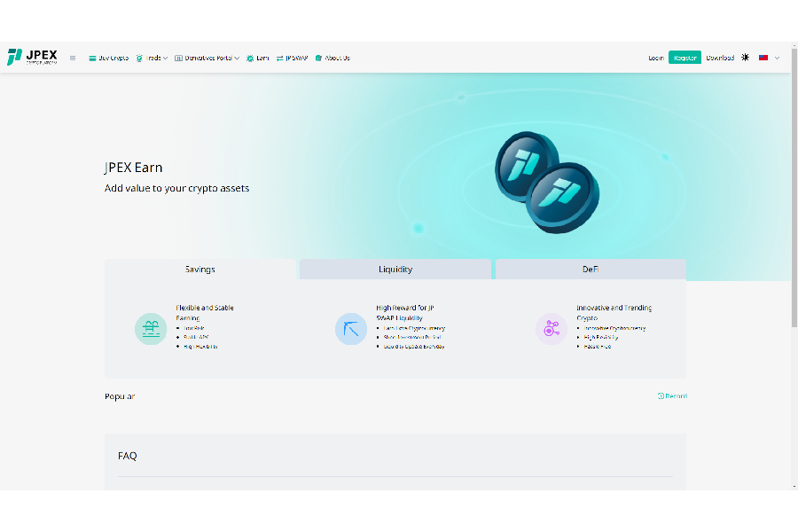Image resolution: width=798 pixels, height=532 pixels.
Task: Open the Trade menu item
Action: (152, 58)
